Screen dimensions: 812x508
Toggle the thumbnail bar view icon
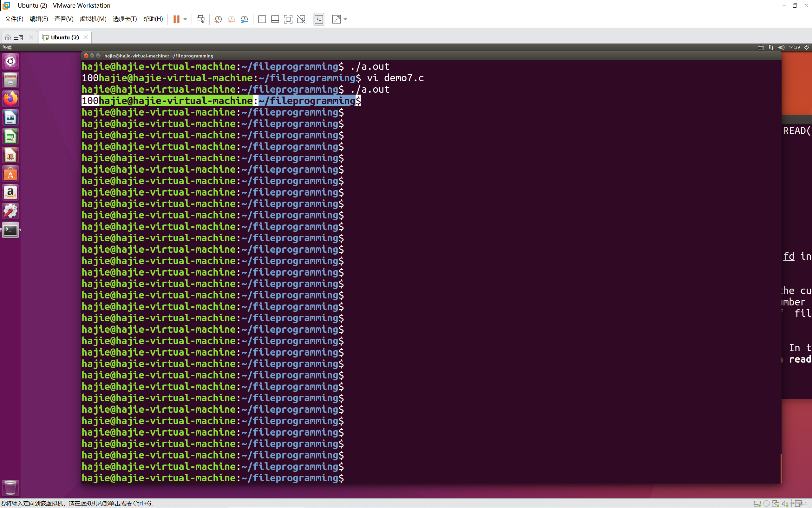click(275, 19)
